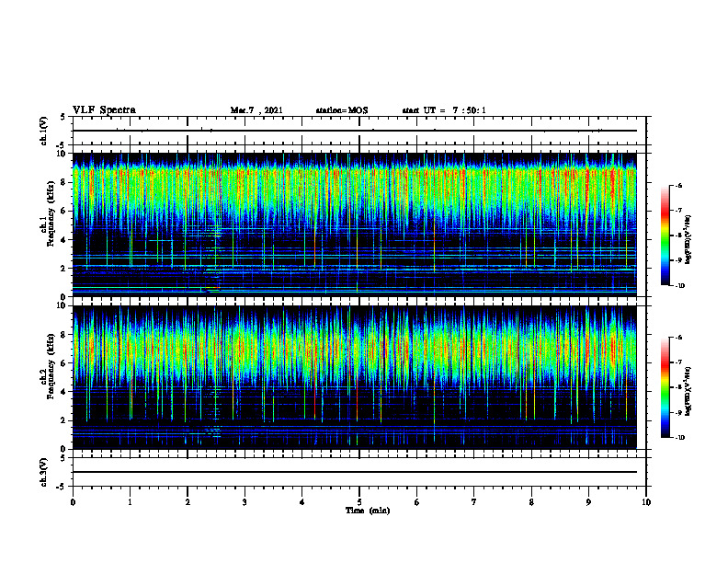Click the "-9" label on ch.1 color bar
This screenshot has width=728, height=563.
(678, 260)
